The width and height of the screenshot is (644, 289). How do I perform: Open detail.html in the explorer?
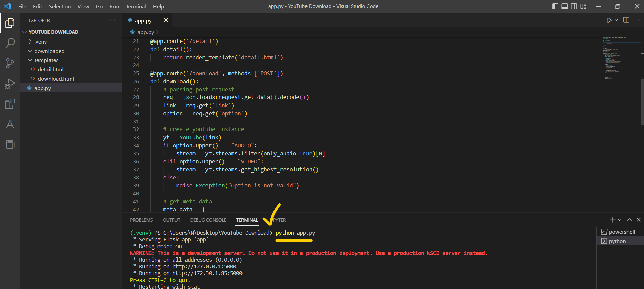[x=71, y=69]
